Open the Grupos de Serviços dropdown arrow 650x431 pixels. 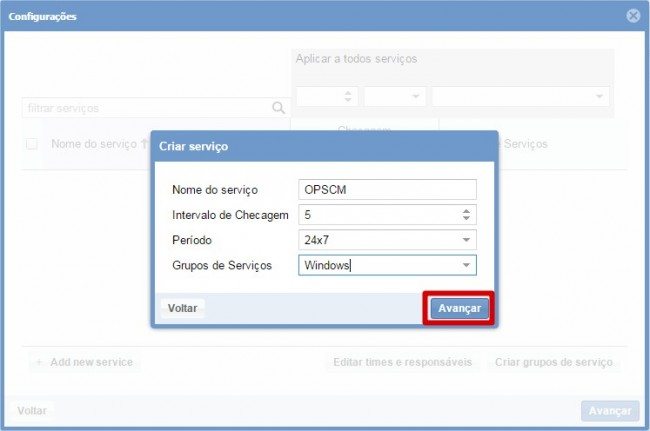[x=466, y=265]
